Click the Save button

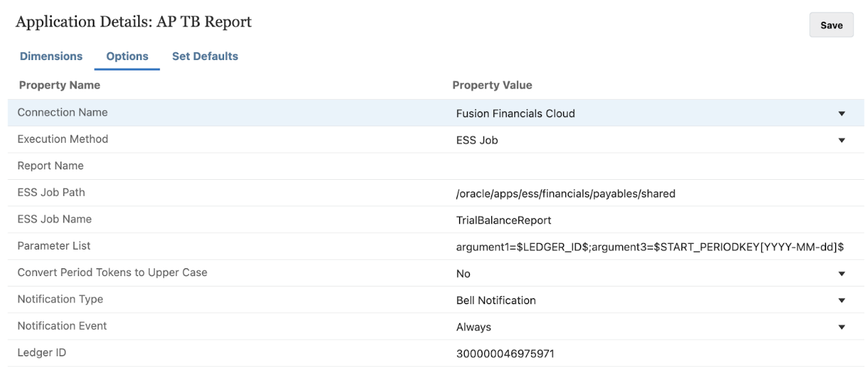[x=831, y=25]
